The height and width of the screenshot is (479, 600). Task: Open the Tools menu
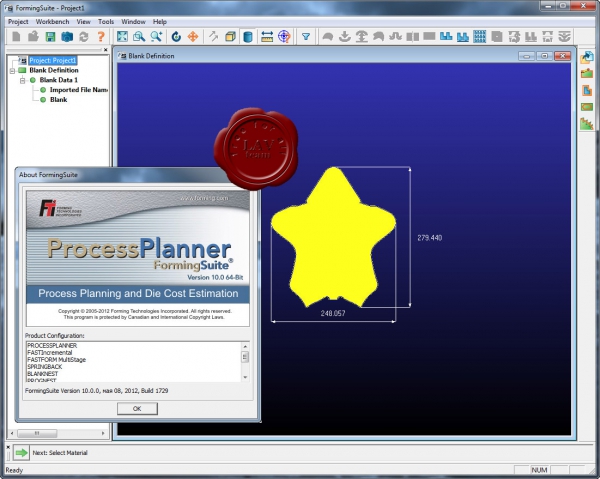[106, 22]
